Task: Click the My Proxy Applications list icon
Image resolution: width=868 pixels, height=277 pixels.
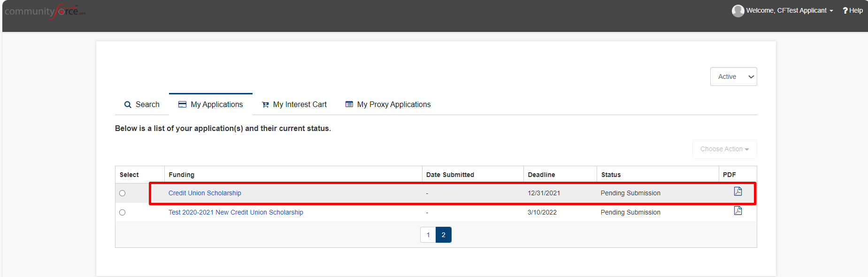Action: pos(349,104)
